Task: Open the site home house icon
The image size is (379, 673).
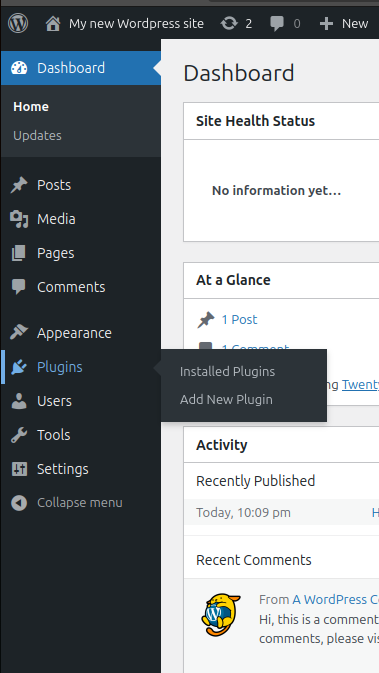Action: 53,23
